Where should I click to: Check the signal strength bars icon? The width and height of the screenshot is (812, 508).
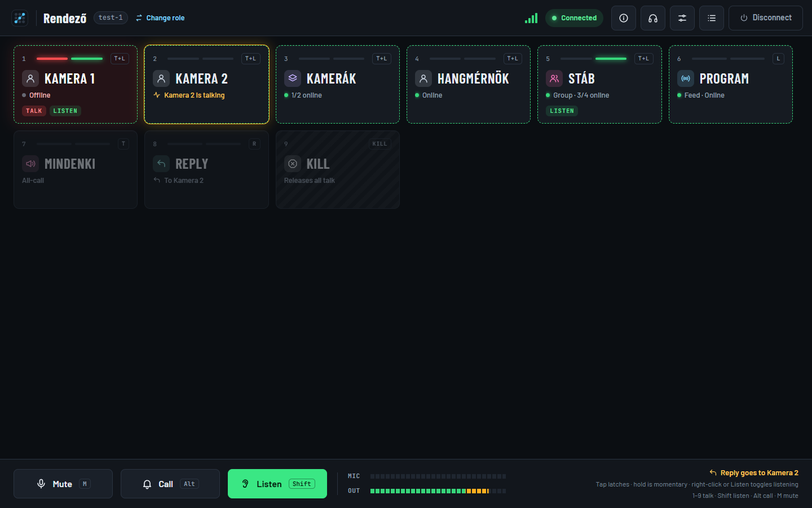531,18
